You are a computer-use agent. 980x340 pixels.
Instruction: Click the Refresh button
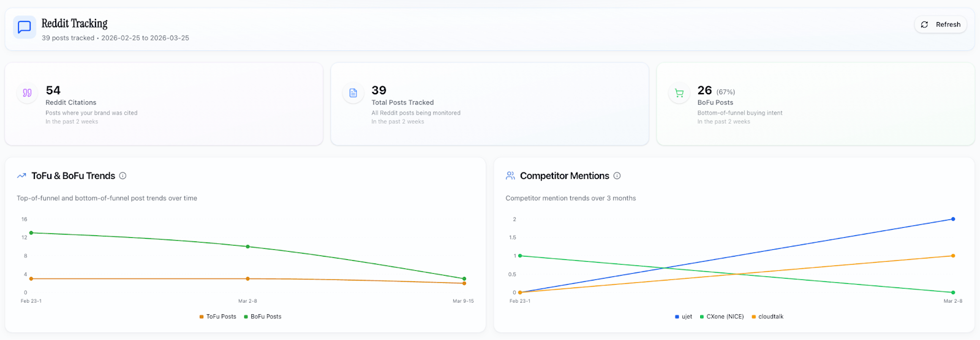point(941,25)
